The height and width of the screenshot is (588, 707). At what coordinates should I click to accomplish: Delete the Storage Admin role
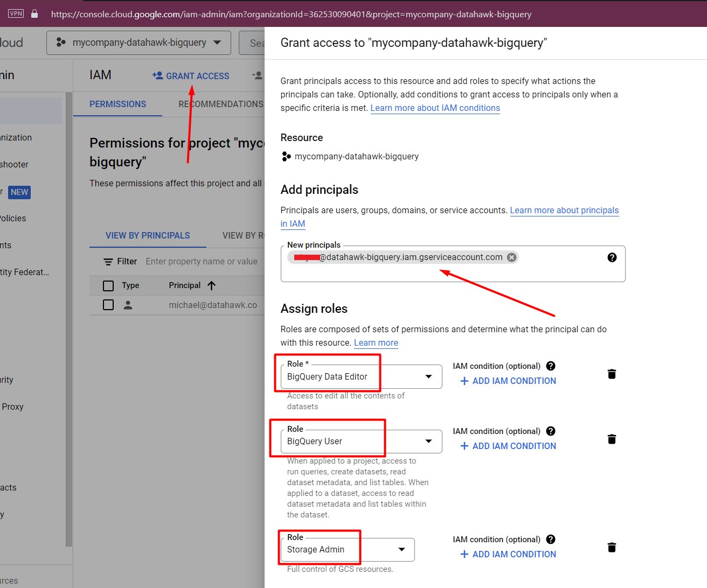612,548
